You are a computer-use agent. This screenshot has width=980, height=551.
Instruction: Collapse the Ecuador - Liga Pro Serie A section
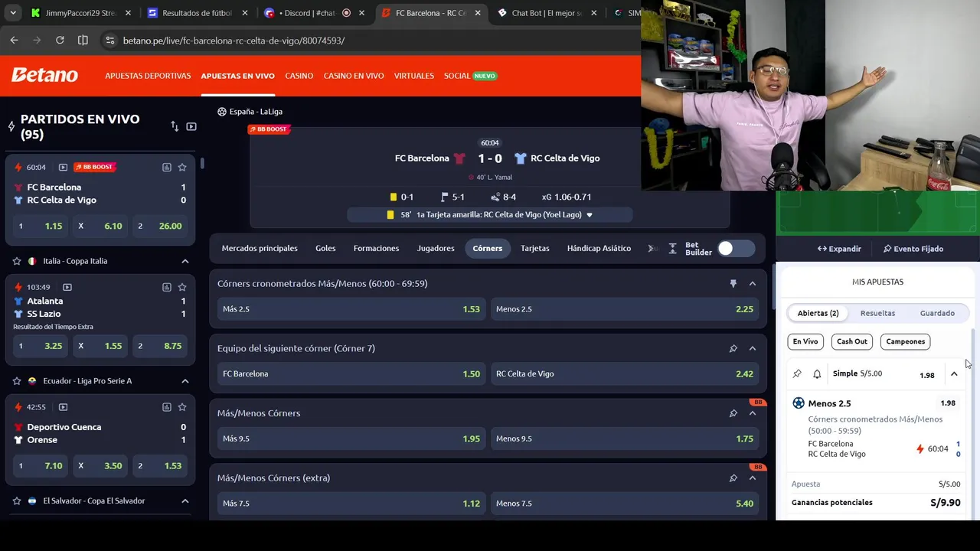point(185,381)
